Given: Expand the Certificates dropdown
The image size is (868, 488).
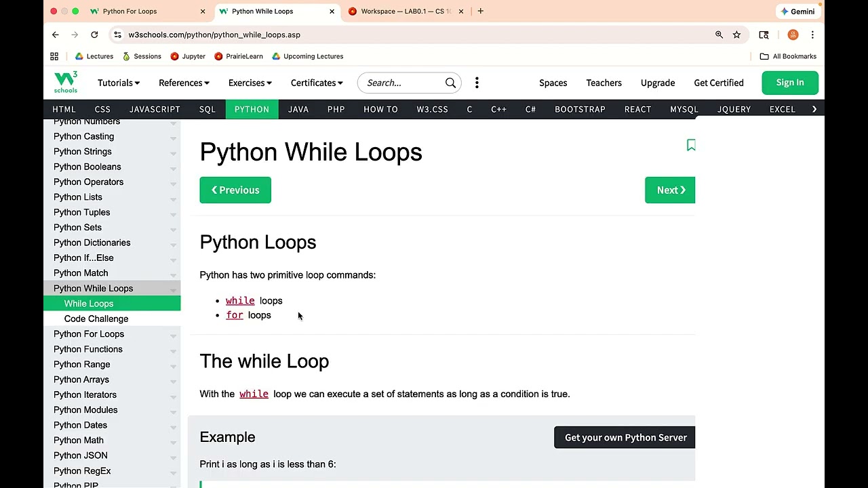Looking at the screenshot, I should (x=317, y=83).
